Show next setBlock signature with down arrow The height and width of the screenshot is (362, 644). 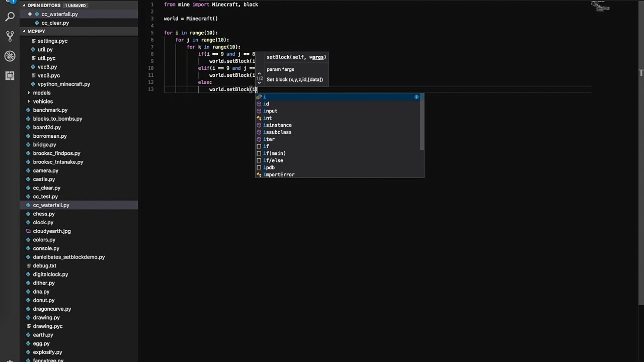[259, 83]
